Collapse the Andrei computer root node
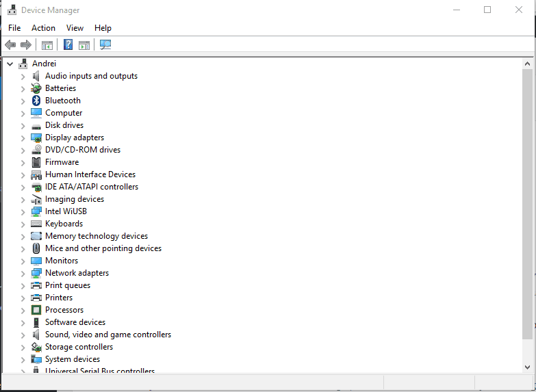This screenshot has height=392, width=536. tap(10, 64)
